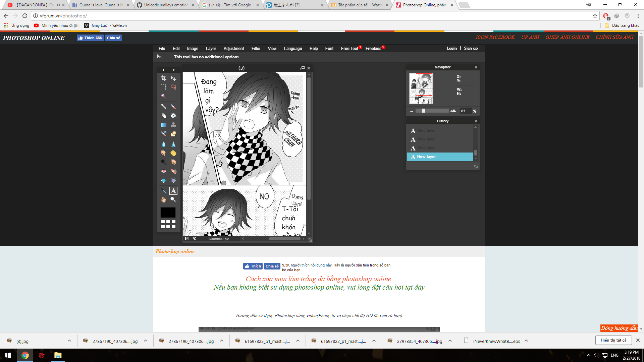Viewport: 644px width, 362px height.
Task: Expand options for (3).jpg download
Action: point(69,341)
